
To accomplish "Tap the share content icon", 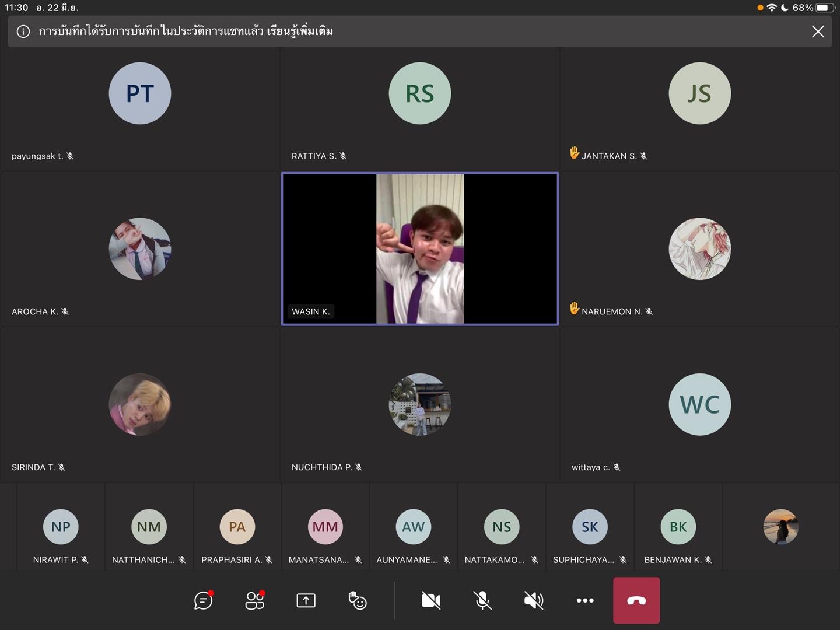I will 306,600.
